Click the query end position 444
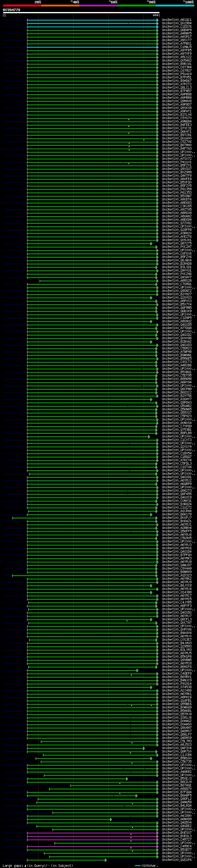197x868 pixels. [155, 15]
